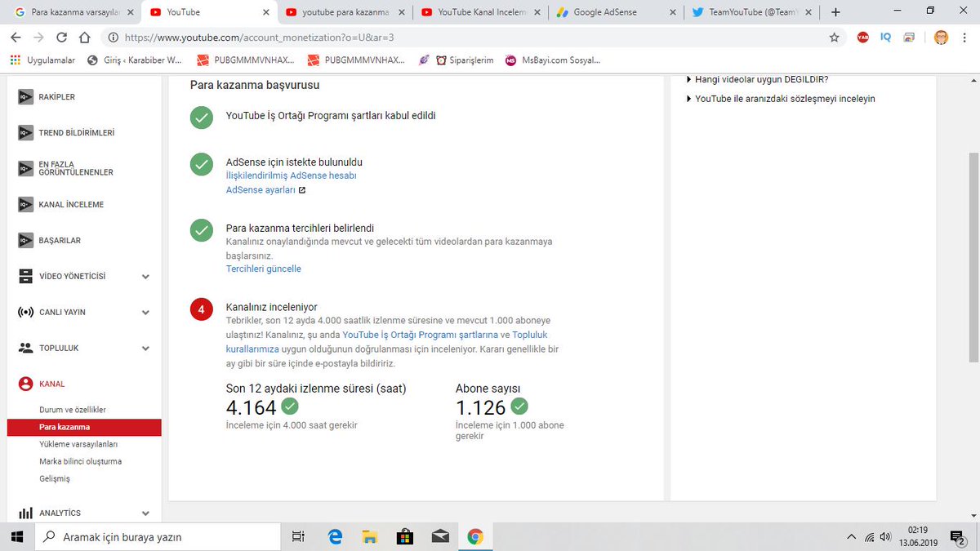Viewport: 980px width, 551px height.
Task: Open the Chrome profile avatar
Action: [941, 38]
